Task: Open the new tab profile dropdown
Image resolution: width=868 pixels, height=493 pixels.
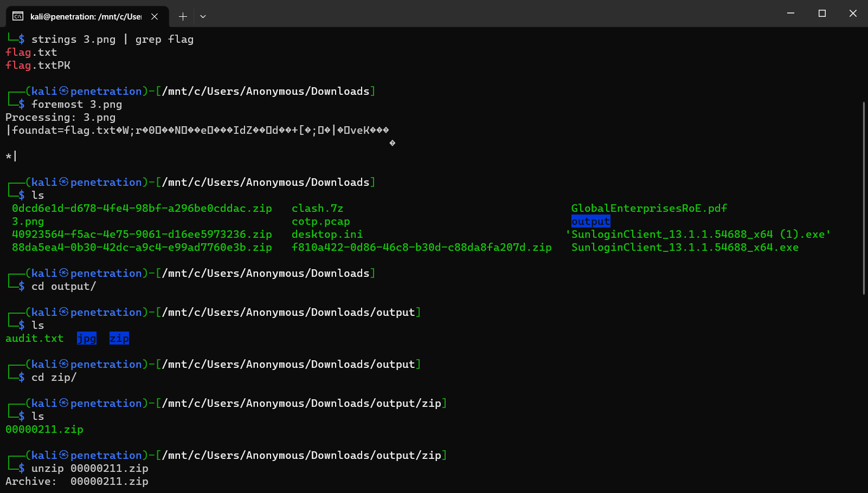Action: pyautogui.click(x=203, y=16)
